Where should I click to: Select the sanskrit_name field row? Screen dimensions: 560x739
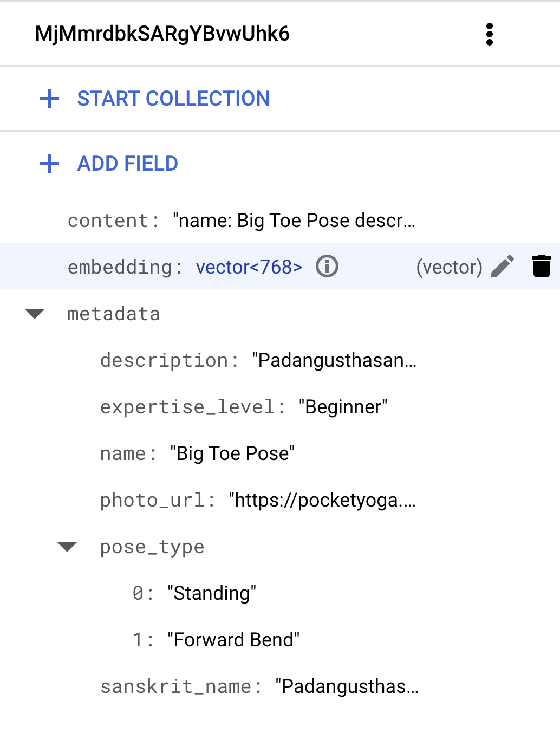point(259,686)
